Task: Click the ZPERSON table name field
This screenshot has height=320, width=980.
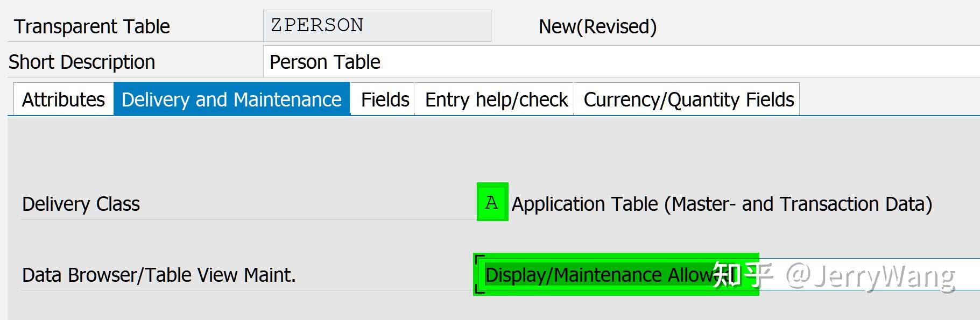Action: point(377,26)
